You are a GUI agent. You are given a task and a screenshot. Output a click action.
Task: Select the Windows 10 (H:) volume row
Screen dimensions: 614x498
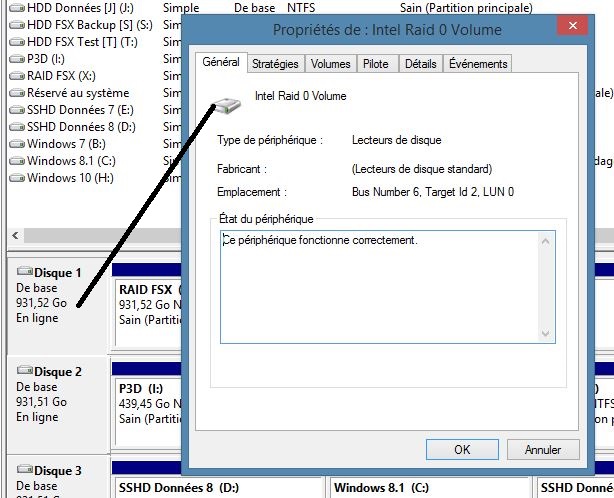95,178
